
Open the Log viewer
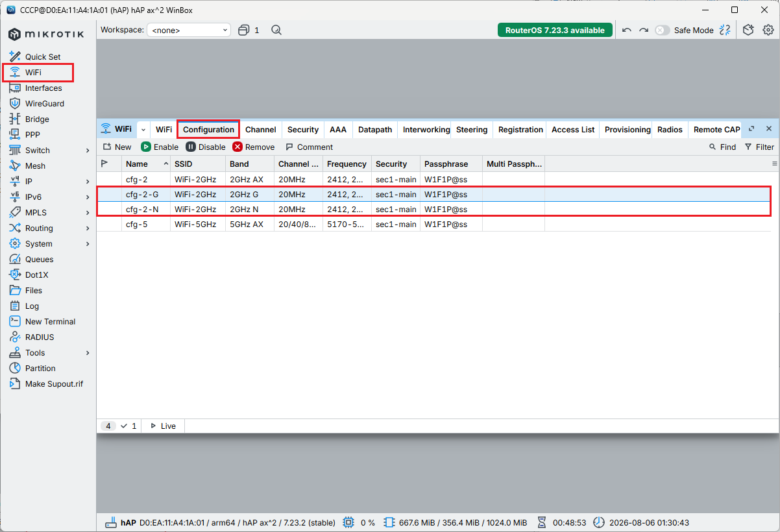click(32, 306)
